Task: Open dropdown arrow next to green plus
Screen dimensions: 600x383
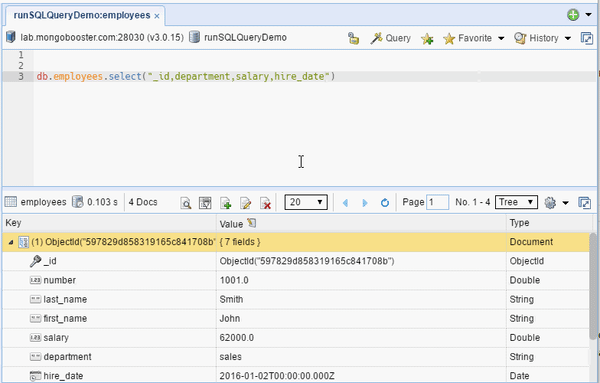Action: pyautogui.click(x=588, y=15)
